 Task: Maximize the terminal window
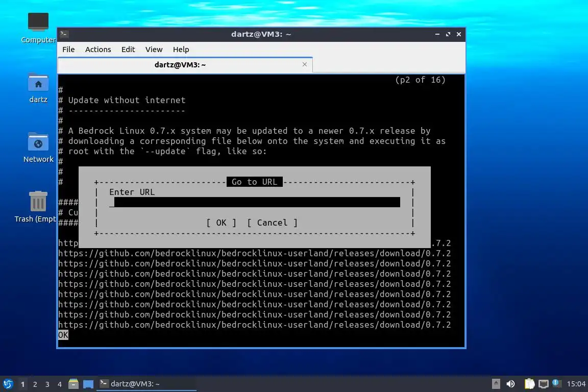pyautogui.click(x=448, y=34)
